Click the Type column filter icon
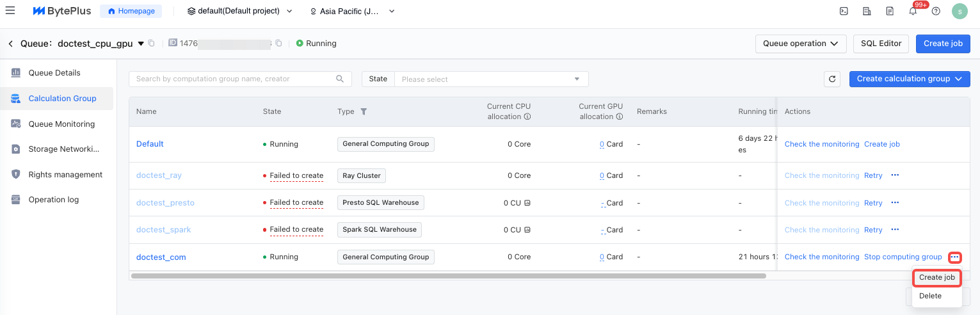 (364, 111)
